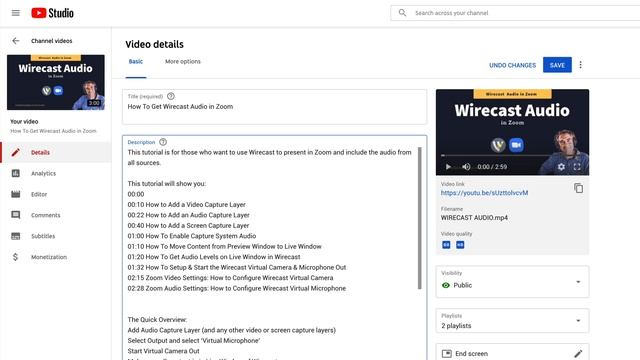Click the Subtitles icon
Viewport: 640px width, 360px height.
16,236
